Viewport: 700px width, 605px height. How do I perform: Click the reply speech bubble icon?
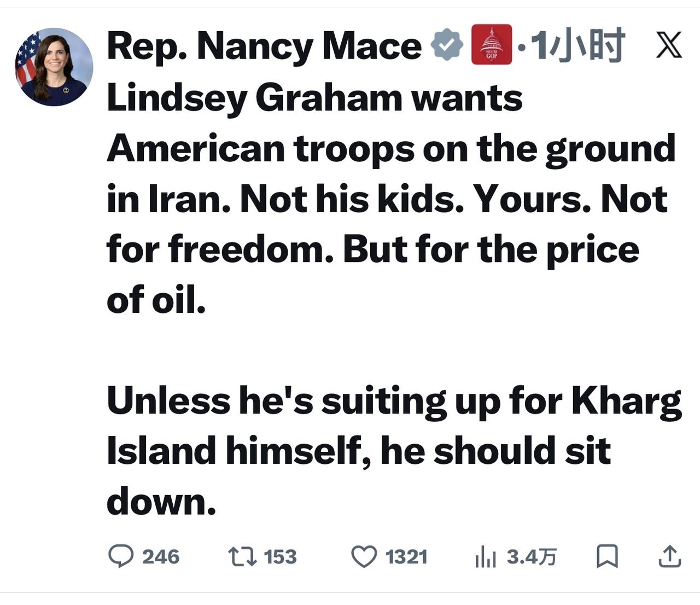121,556
